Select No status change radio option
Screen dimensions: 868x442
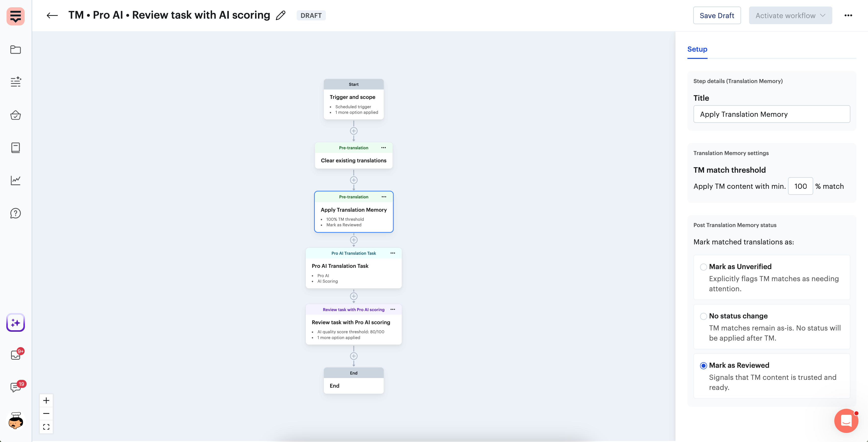(703, 316)
